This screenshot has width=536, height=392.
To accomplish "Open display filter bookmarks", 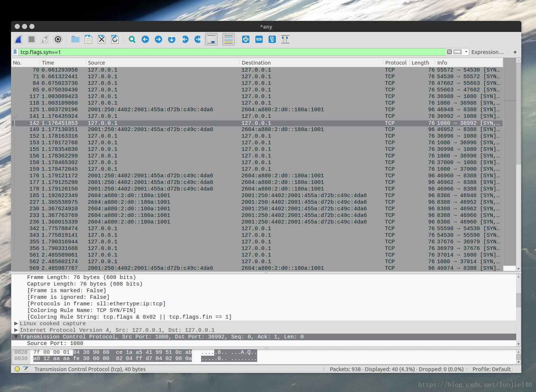I will pyautogui.click(x=15, y=52).
